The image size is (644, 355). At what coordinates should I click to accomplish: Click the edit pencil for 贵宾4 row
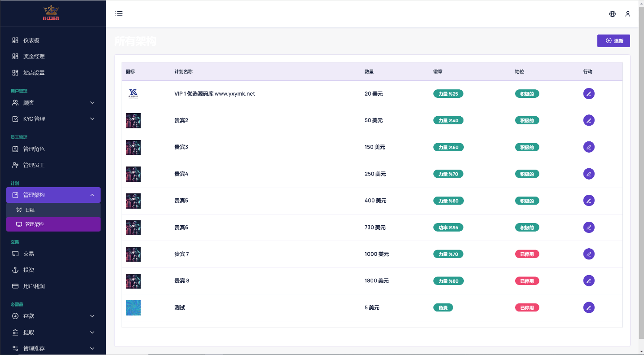click(x=589, y=174)
